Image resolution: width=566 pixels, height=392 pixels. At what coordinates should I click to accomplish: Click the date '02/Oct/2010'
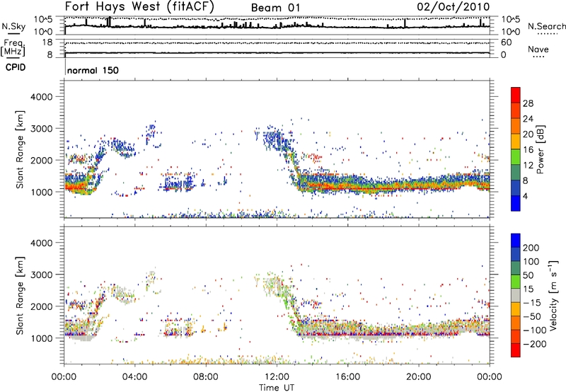[454, 7]
